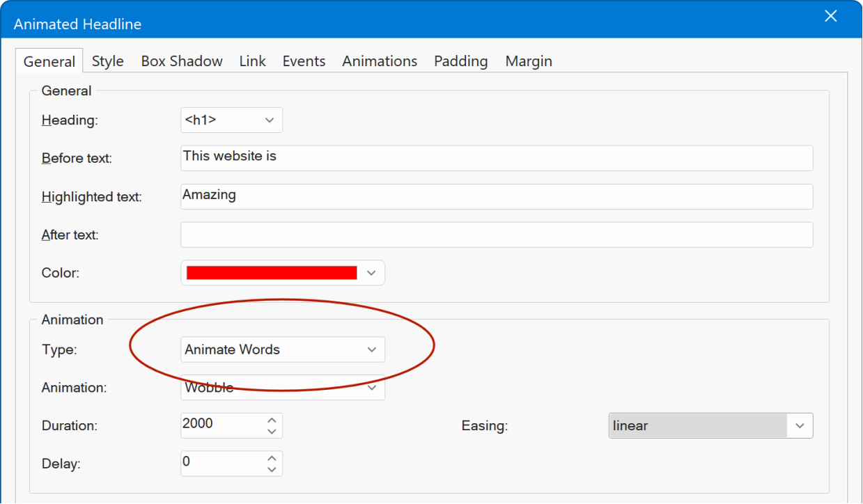The height and width of the screenshot is (504, 863).
Task: Open the Margin tab
Action: point(529,61)
